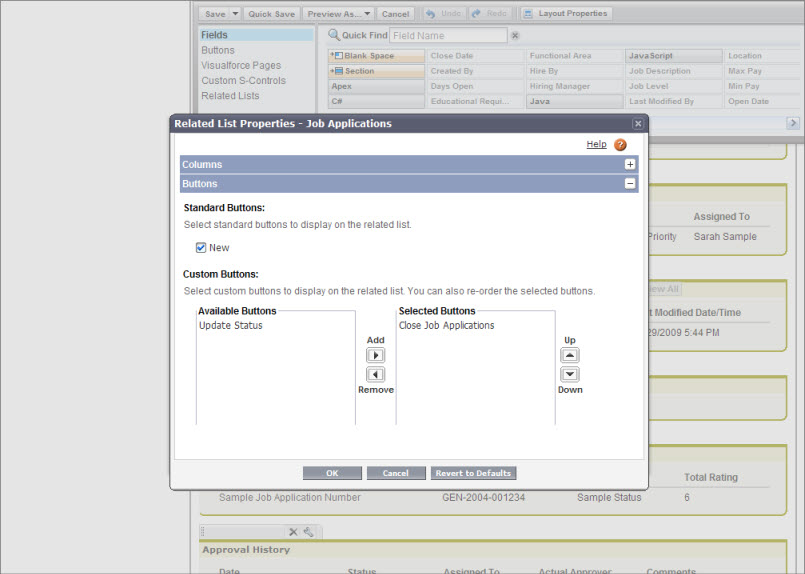Toggle the New standard button checkbox
Image resolution: width=805 pixels, height=574 pixels.
point(201,248)
